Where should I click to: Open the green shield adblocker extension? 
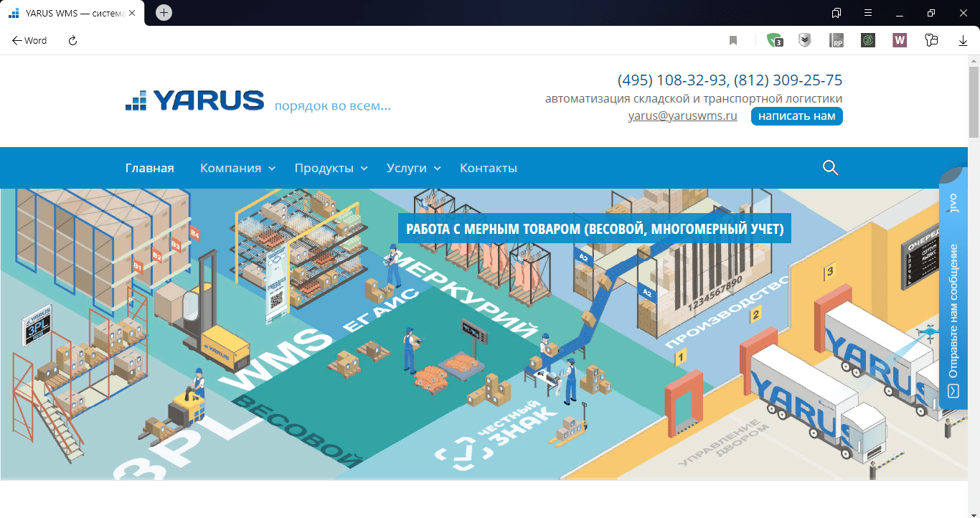pyautogui.click(x=774, y=41)
